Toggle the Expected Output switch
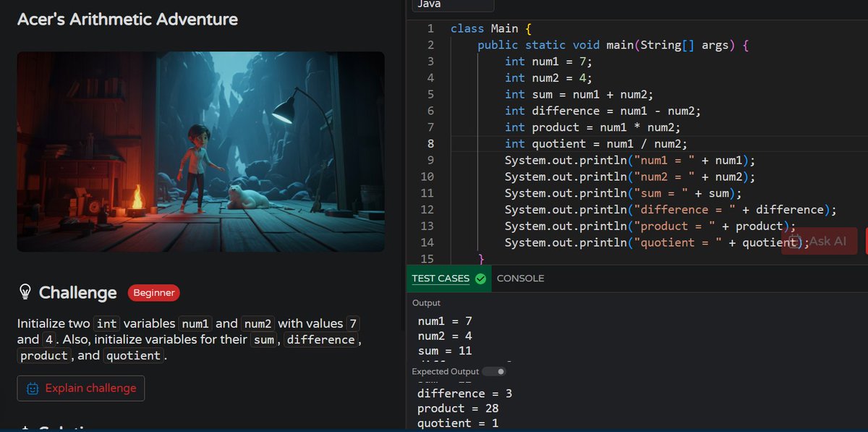The height and width of the screenshot is (432, 868). [x=495, y=371]
